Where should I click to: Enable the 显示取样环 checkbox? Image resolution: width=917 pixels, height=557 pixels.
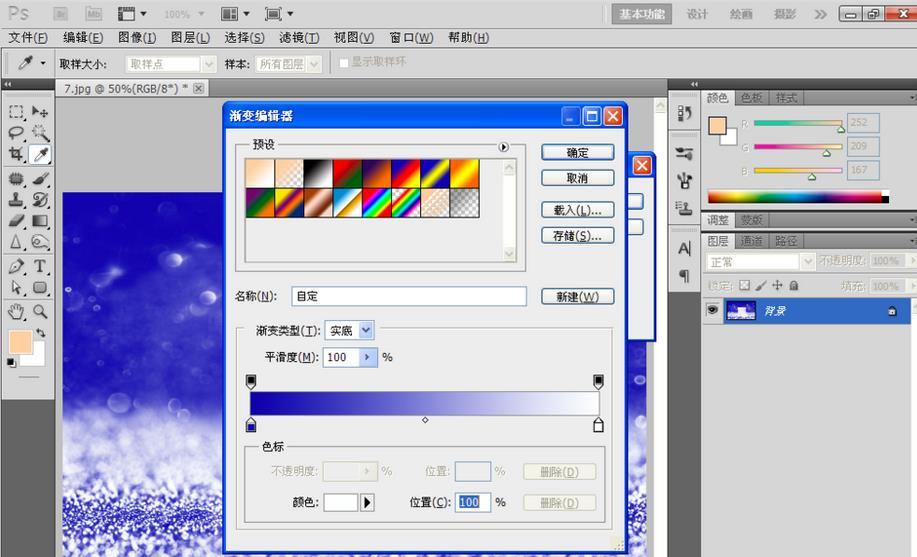coord(344,63)
